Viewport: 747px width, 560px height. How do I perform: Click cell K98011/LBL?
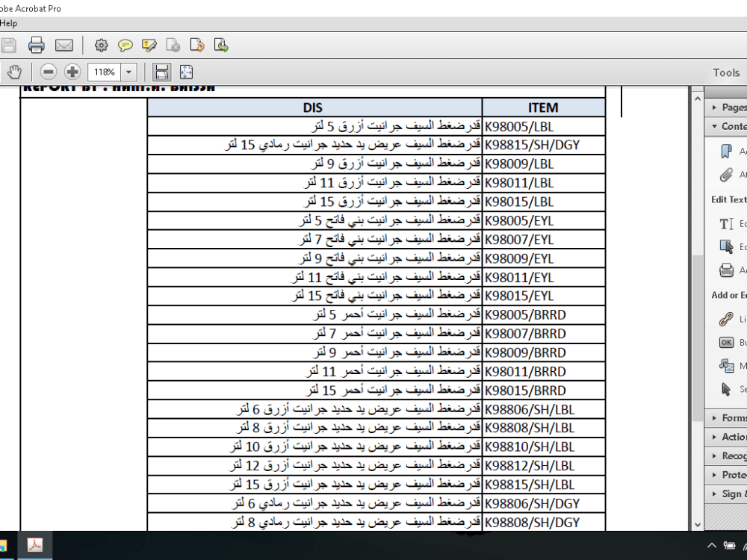[544, 183]
